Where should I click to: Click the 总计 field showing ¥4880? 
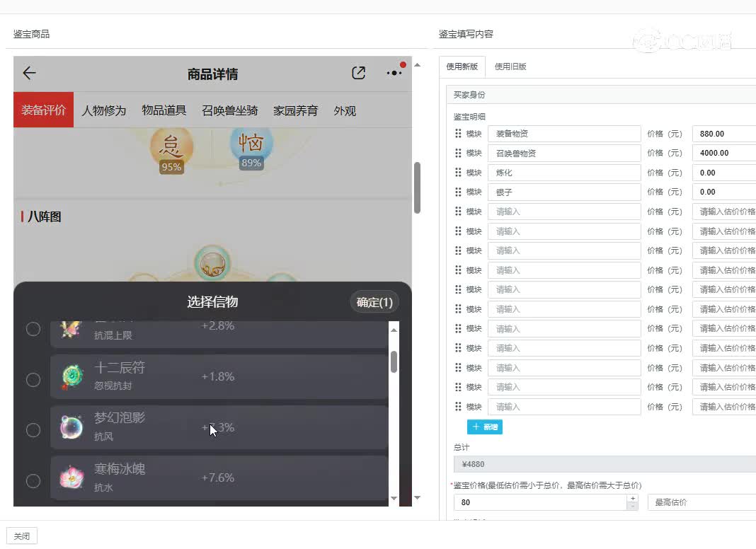[605, 464]
